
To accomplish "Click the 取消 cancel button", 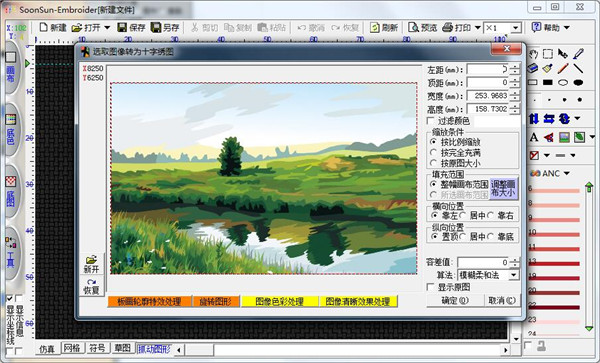I will (x=502, y=301).
